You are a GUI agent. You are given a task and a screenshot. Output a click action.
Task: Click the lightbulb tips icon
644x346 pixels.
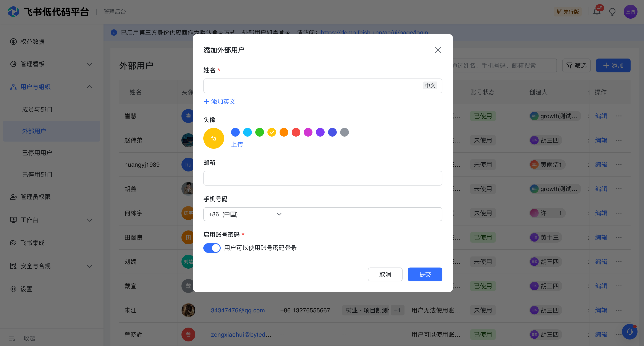tap(612, 12)
